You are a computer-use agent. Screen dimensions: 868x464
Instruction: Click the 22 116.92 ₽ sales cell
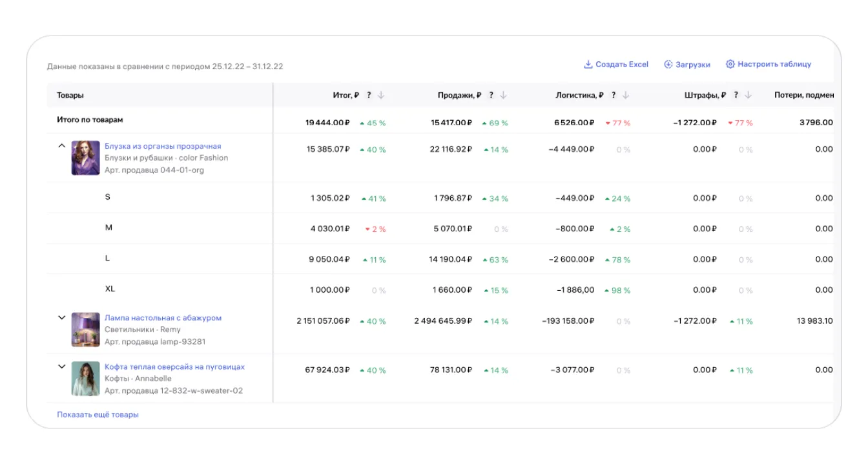tap(450, 149)
